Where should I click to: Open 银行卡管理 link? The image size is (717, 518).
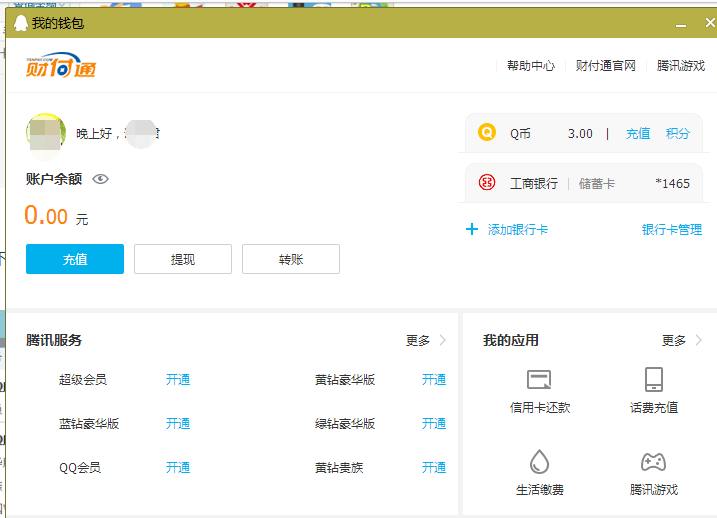(672, 230)
